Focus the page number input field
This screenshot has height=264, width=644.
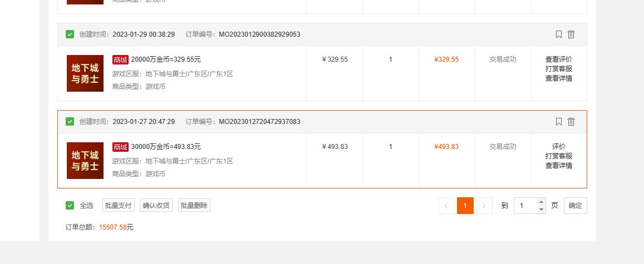click(525, 206)
